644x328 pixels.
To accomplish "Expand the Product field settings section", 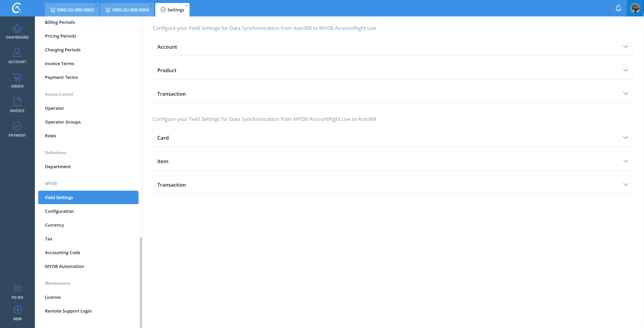I will tap(392, 71).
